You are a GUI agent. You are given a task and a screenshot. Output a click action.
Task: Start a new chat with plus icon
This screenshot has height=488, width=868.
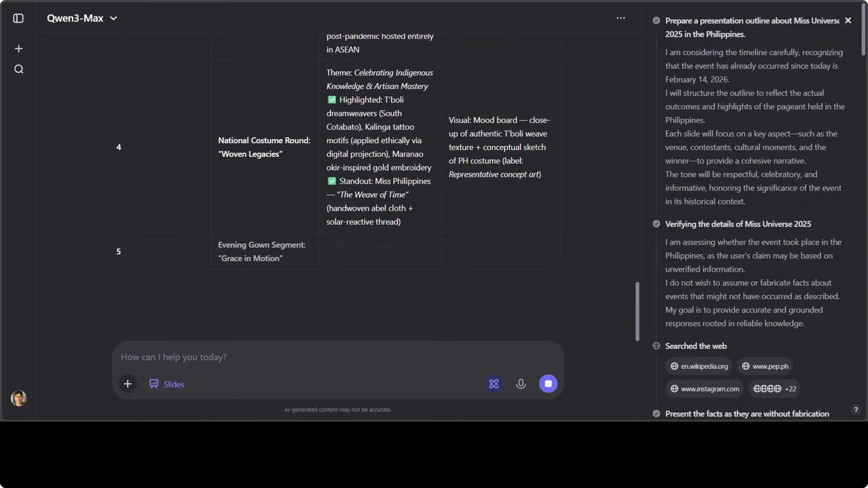coord(19,49)
